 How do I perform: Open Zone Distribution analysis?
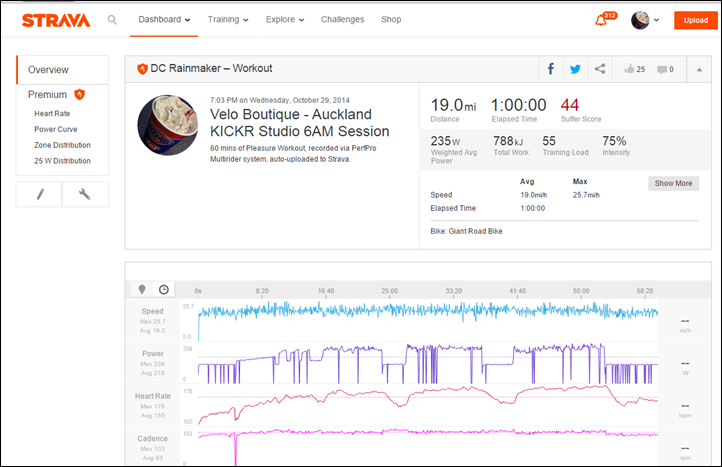62,145
